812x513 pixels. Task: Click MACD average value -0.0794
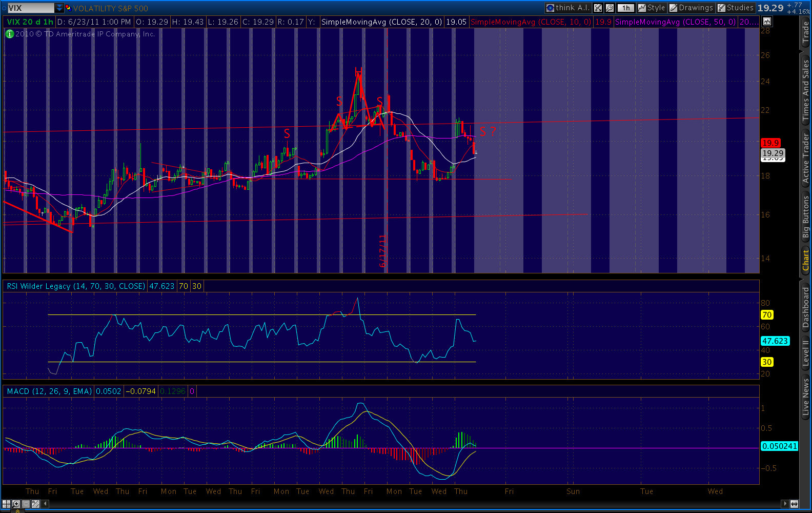tap(141, 391)
